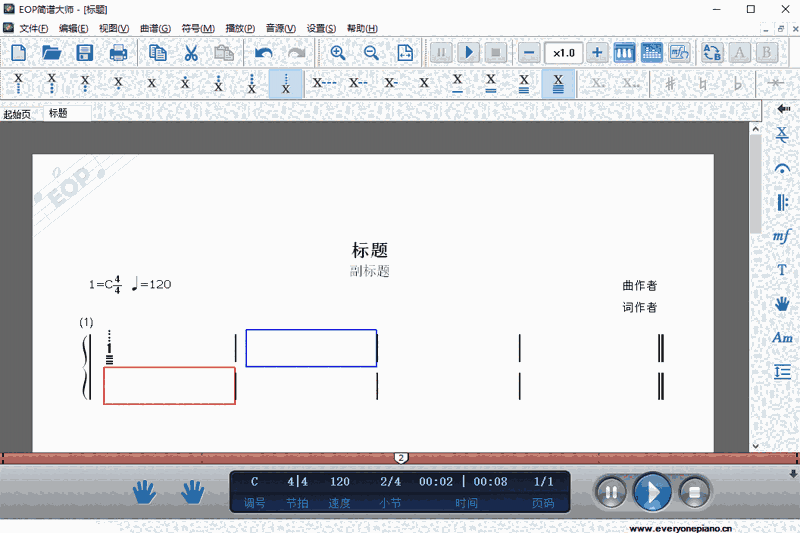The width and height of the screenshot is (800, 533).
Task: Switch to the 起始页 tab
Action: (x=17, y=113)
